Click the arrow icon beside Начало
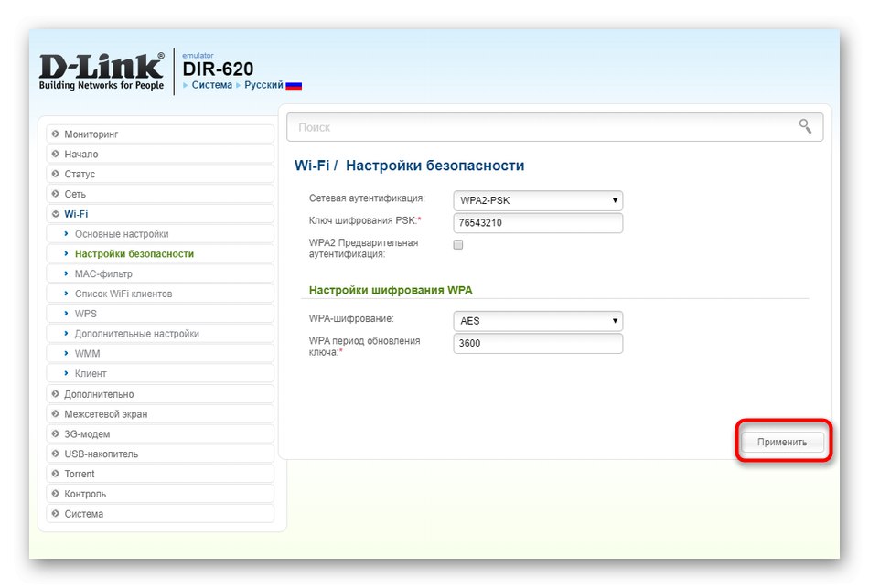The image size is (869, 588). click(x=56, y=154)
